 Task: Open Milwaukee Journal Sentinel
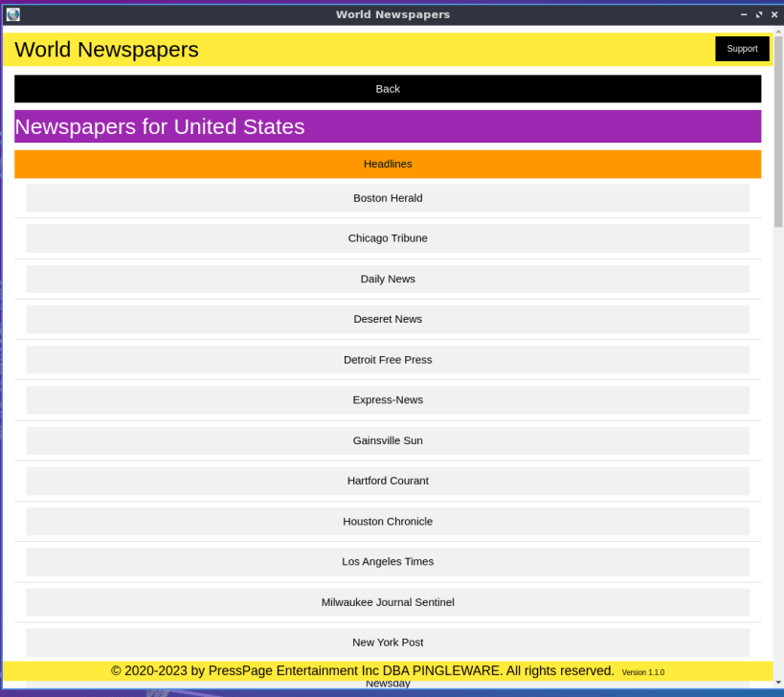click(x=388, y=602)
